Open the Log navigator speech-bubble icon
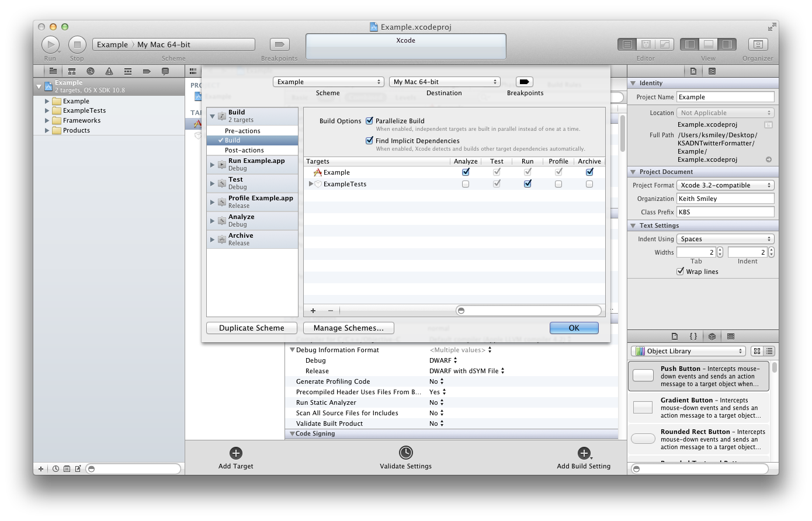Viewport: 812px width, 521px height. (x=165, y=71)
